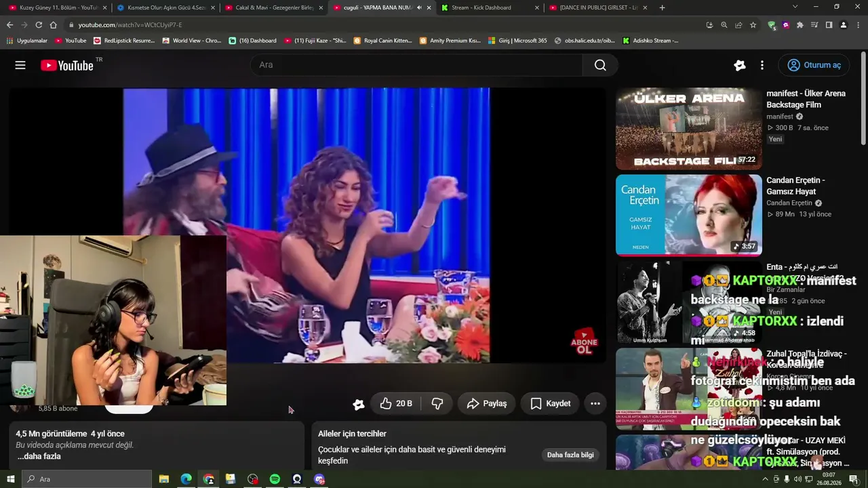Image resolution: width=868 pixels, height=488 pixels.
Task: Open Microsoft Edge from the taskbar
Action: tap(186, 479)
